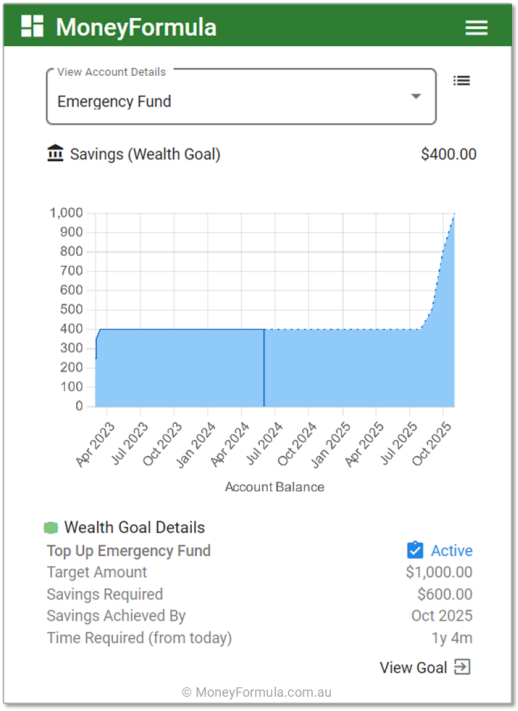Click the Top Up Emergency Fund label

point(129,550)
